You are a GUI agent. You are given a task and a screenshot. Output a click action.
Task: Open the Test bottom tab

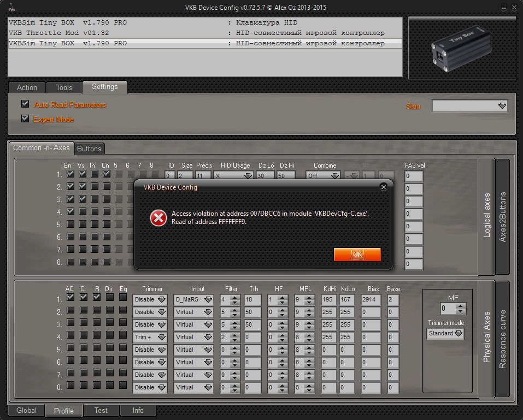(101, 410)
